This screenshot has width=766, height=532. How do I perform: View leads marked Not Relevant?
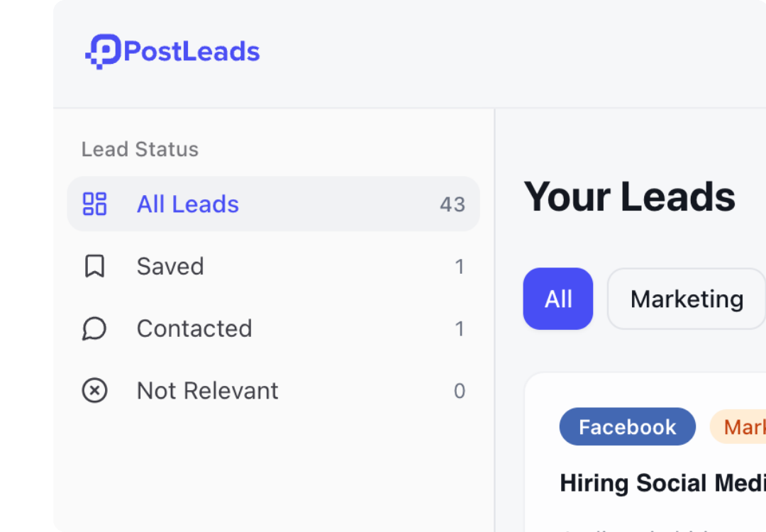207,391
